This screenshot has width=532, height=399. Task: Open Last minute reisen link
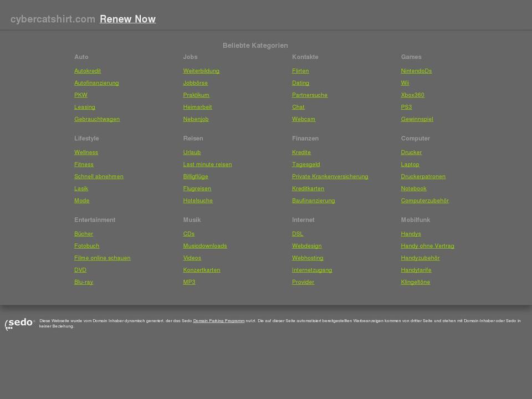207,164
